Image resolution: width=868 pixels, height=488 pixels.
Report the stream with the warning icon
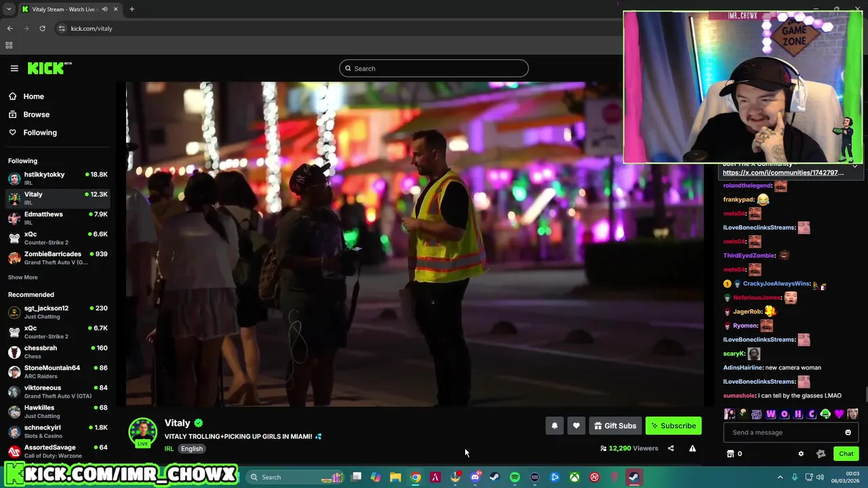[692, 448]
